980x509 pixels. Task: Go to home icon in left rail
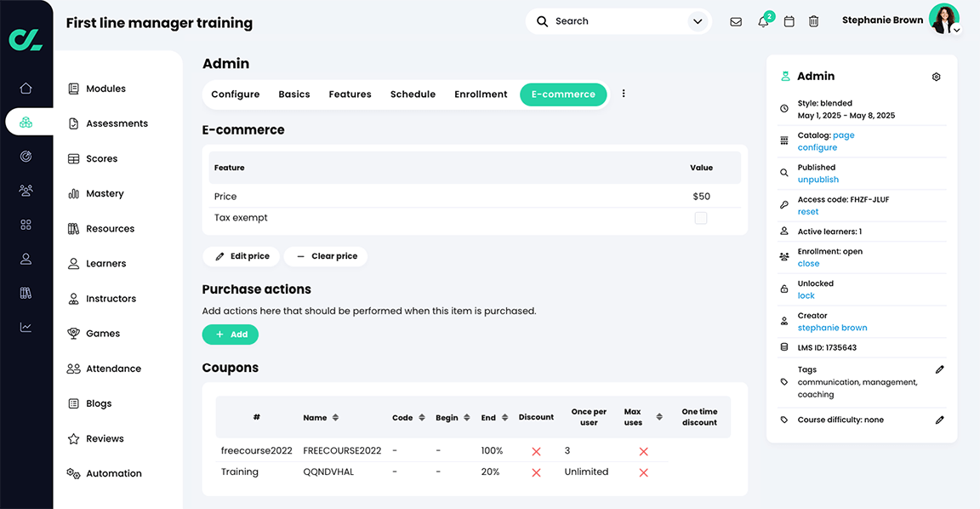pyautogui.click(x=26, y=88)
